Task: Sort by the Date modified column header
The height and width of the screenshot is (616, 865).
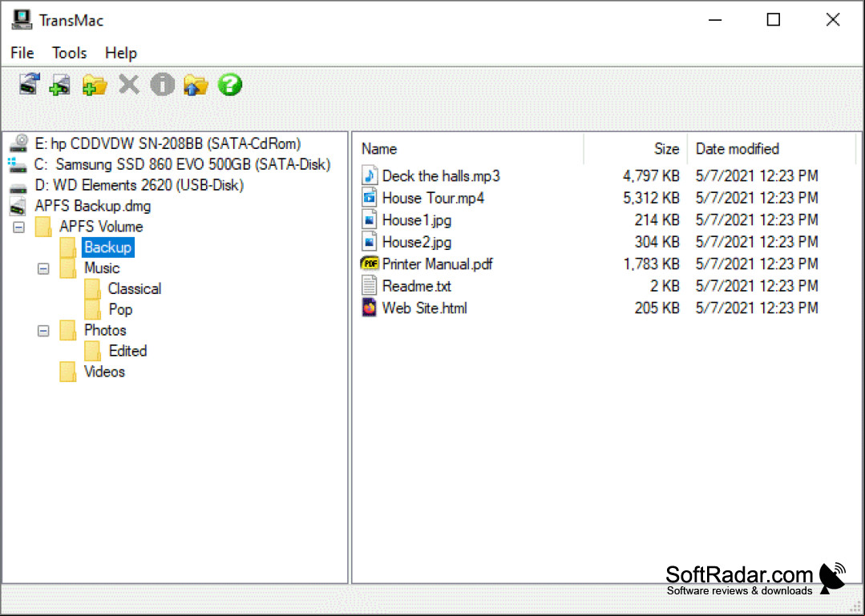Action: [x=772, y=149]
